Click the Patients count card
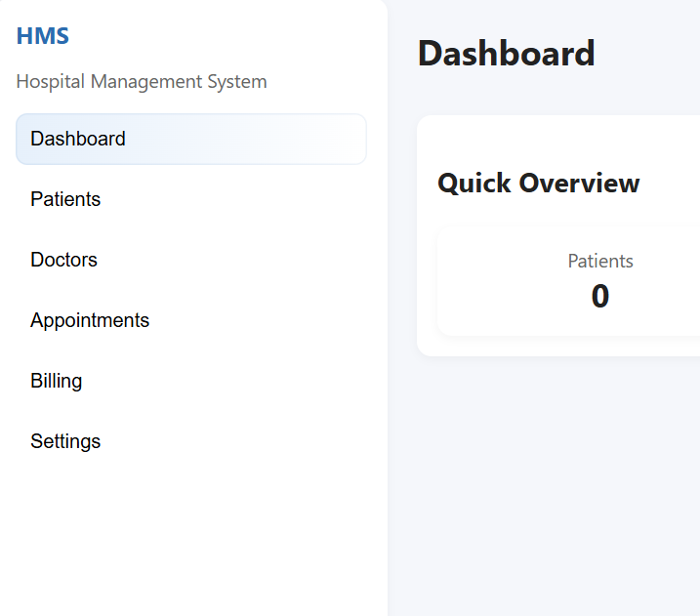The height and width of the screenshot is (616, 700). 569,281
